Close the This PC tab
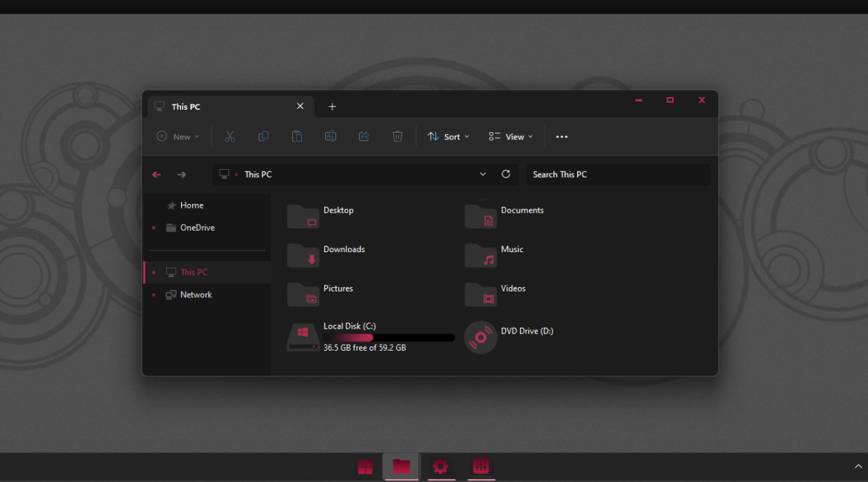This screenshot has height=482, width=868. [300, 106]
